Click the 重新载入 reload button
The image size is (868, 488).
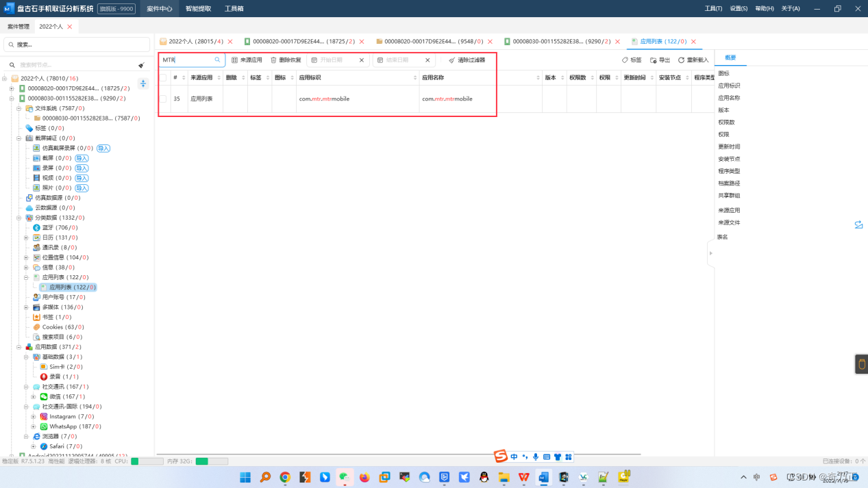(x=693, y=60)
